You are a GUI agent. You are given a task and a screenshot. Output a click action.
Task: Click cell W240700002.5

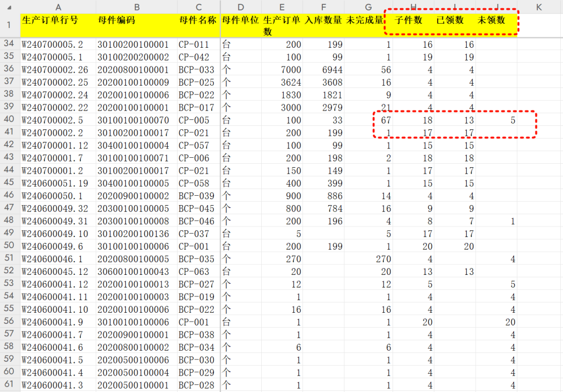[x=58, y=120]
